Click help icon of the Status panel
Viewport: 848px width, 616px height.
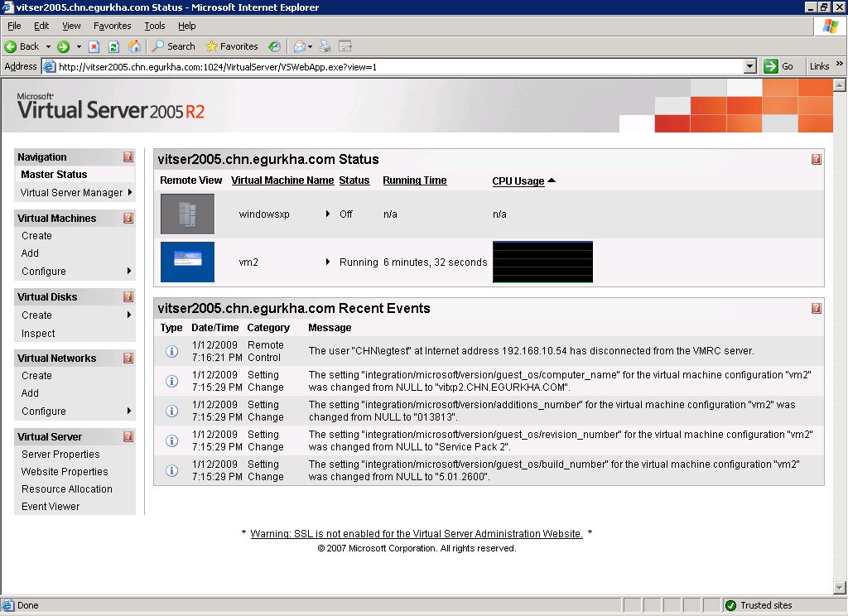[x=817, y=159]
